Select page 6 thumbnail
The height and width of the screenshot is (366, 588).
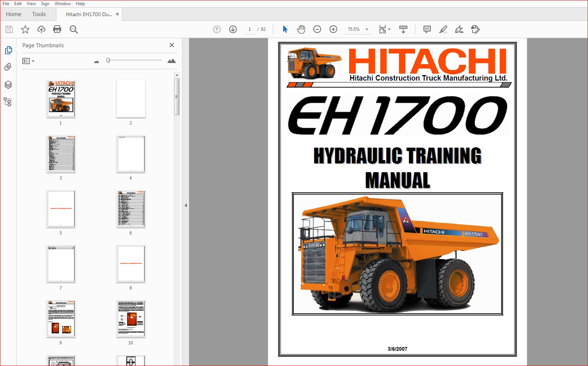(x=131, y=208)
